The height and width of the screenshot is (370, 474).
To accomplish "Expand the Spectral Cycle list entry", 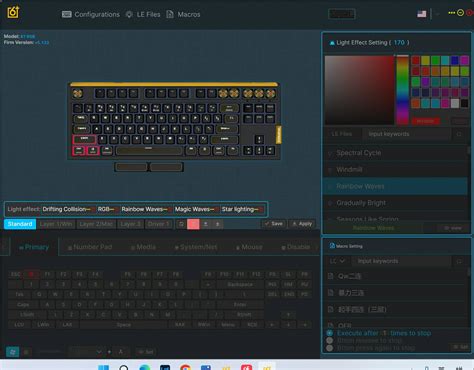I will pos(330,153).
